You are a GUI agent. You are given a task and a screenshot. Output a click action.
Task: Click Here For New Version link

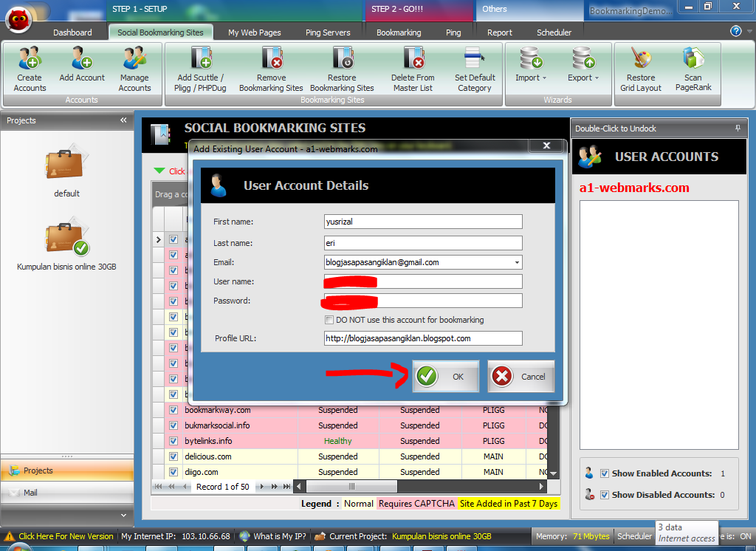pyautogui.click(x=66, y=536)
